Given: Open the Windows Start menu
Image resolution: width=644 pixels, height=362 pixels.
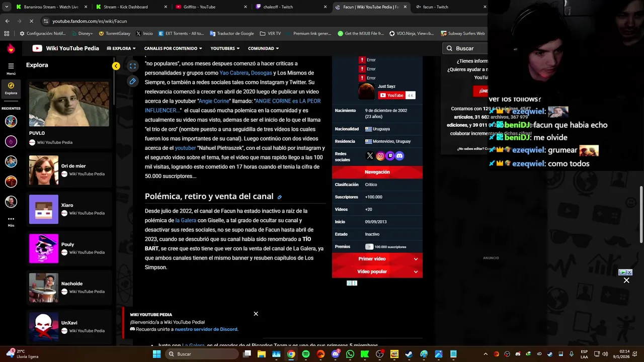Looking at the screenshot, I should 156,354.
